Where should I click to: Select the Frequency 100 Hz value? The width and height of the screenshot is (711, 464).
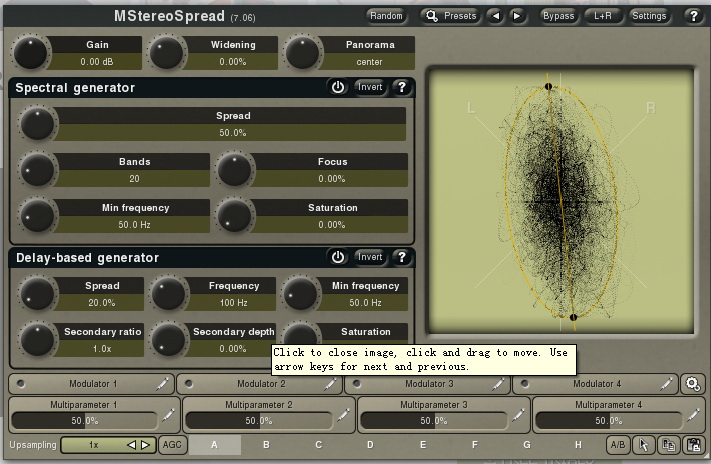[x=234, y=303]
